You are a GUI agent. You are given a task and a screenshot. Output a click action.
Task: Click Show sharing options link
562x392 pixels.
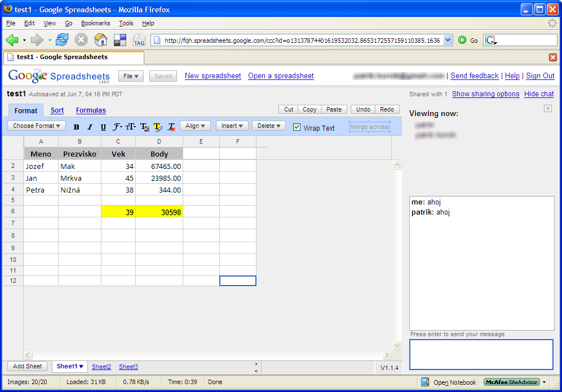click(x=486, y=94)
